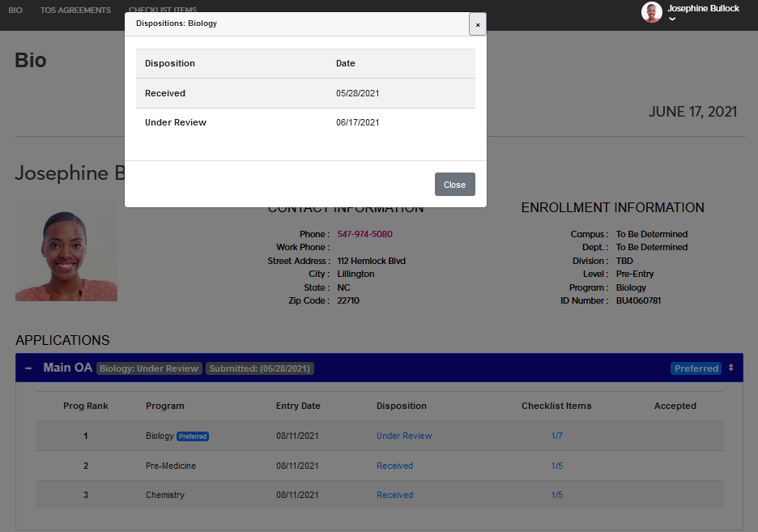Screen dimensions: 758x532
Task: Open the 1/5 checklist items for Pre-Medicine
Action: point(556,466)
